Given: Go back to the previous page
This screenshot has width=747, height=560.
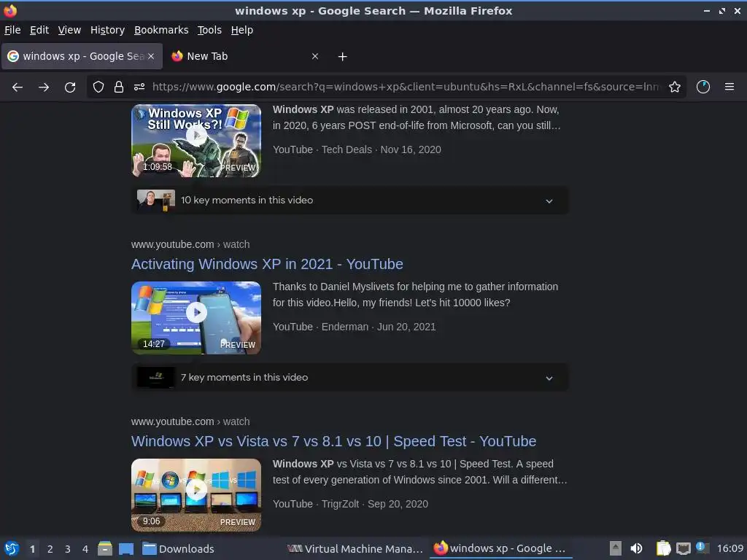Looking at the screenshot, I should [18, 87].
